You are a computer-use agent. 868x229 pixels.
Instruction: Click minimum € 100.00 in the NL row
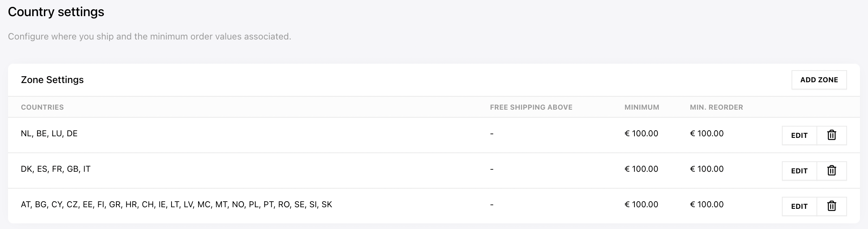click(x=641, y=133)
